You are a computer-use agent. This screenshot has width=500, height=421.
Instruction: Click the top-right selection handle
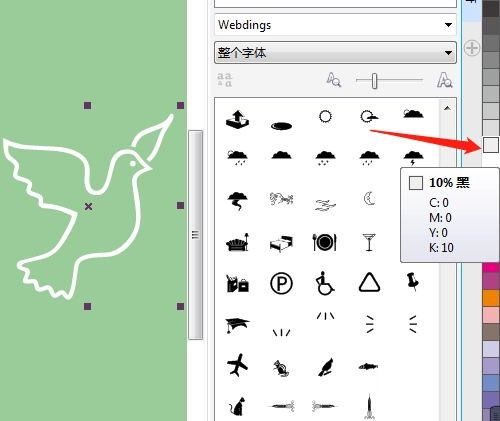(x=180, y=106)
